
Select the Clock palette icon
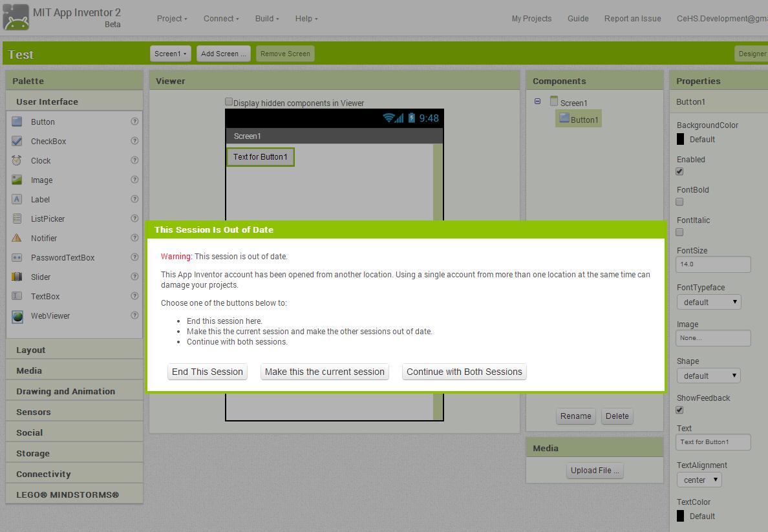[17, 160]
